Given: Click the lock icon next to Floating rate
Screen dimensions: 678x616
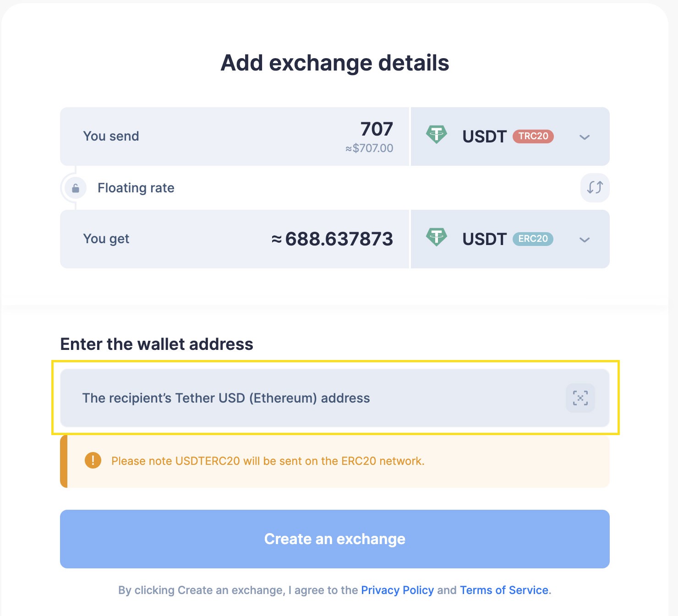Looking at the screenshot, I should (x=75, y=188).
